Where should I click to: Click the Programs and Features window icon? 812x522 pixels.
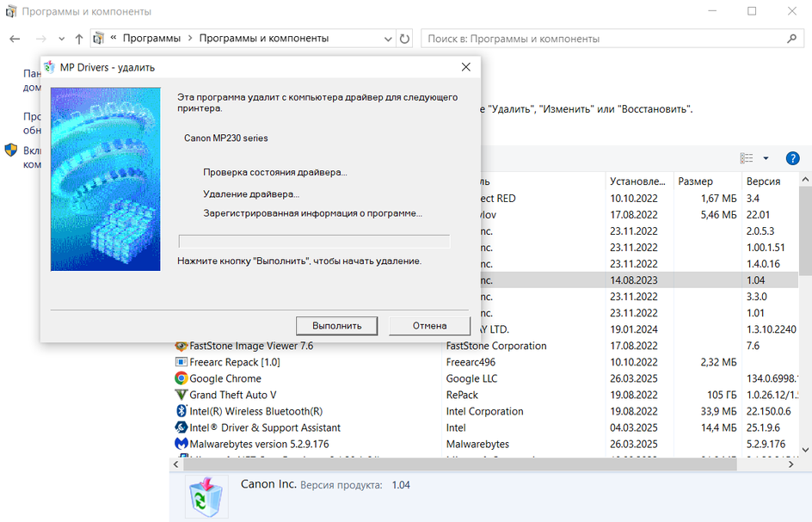(11, 11)
